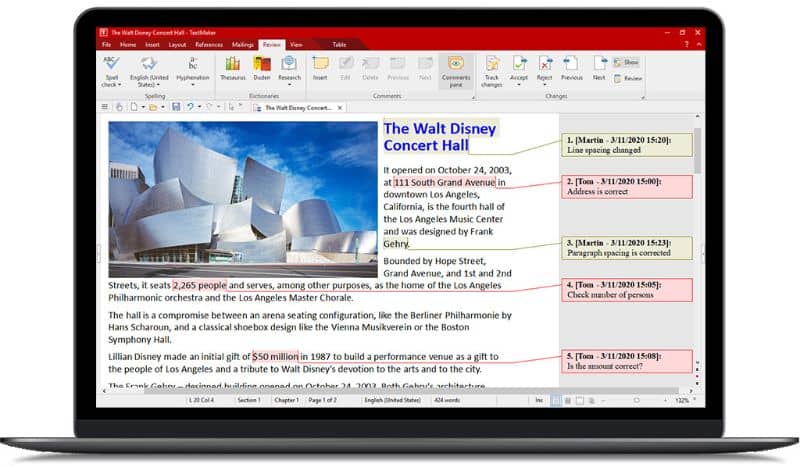Open comment 5 by Tom: Is the amount correct?
The width and height of the screenshot is (800, 467).
[627, 361]
